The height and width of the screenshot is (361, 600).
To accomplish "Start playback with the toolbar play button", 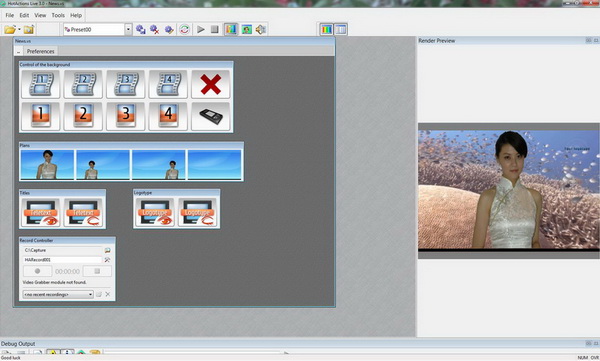I will 201,29.
